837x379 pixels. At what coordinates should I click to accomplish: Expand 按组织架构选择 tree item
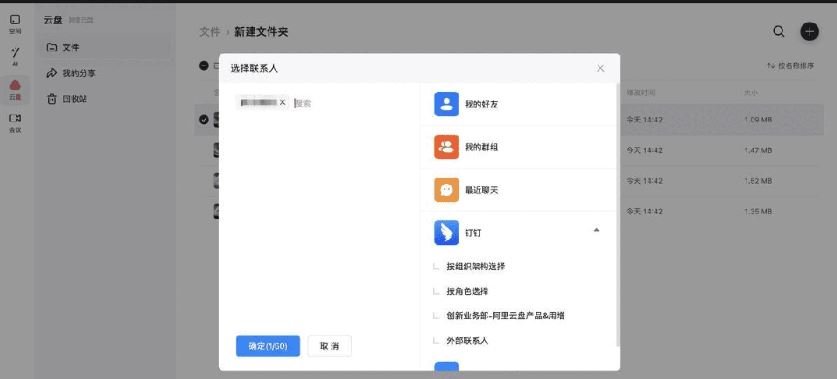click(476, 266)
